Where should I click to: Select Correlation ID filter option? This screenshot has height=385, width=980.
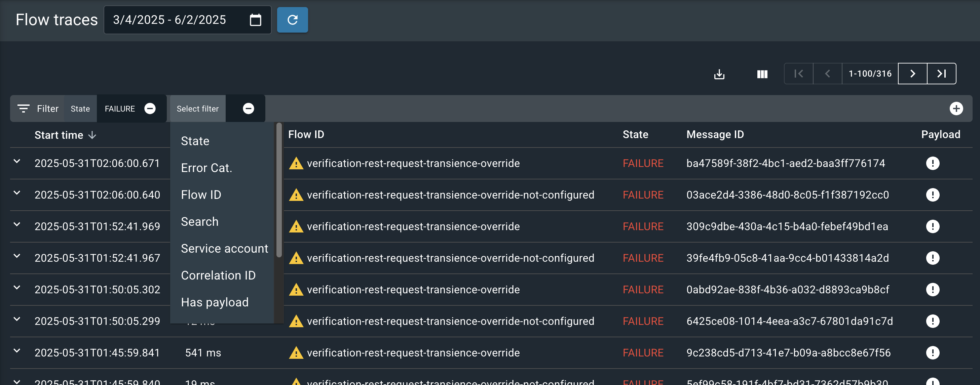click(218, 275)
